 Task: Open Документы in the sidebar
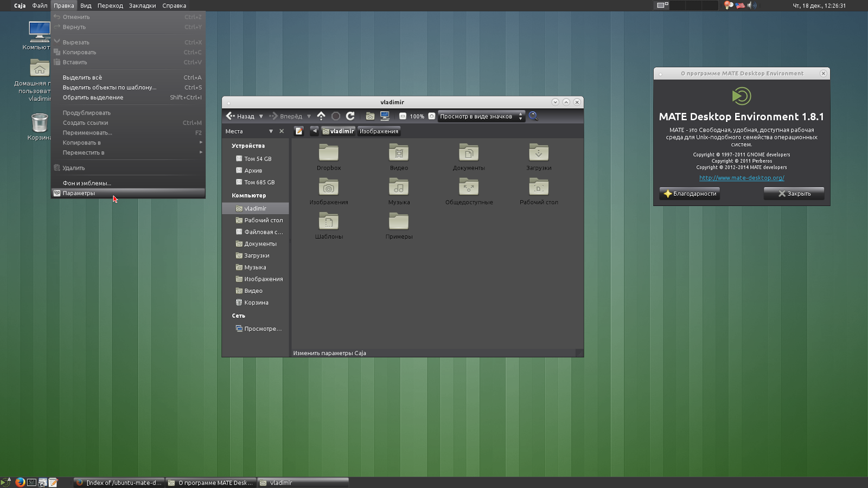click(255, 244)
